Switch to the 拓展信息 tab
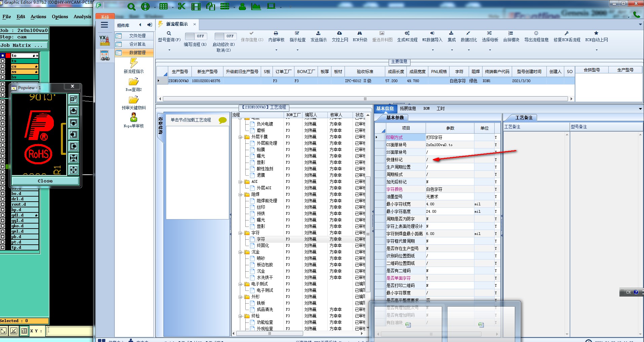644x342 pixels. pos(408,108)
